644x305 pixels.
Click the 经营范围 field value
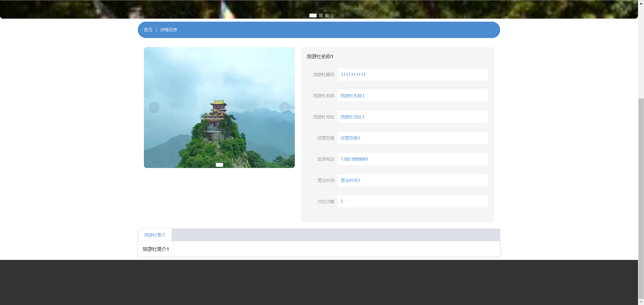point(350,138)
